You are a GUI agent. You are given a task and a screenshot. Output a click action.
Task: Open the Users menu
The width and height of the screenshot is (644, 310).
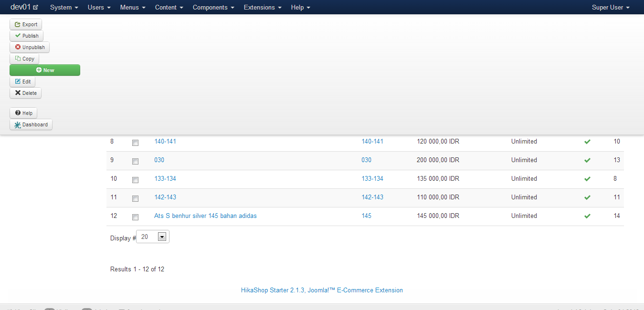tap(99, 8)
